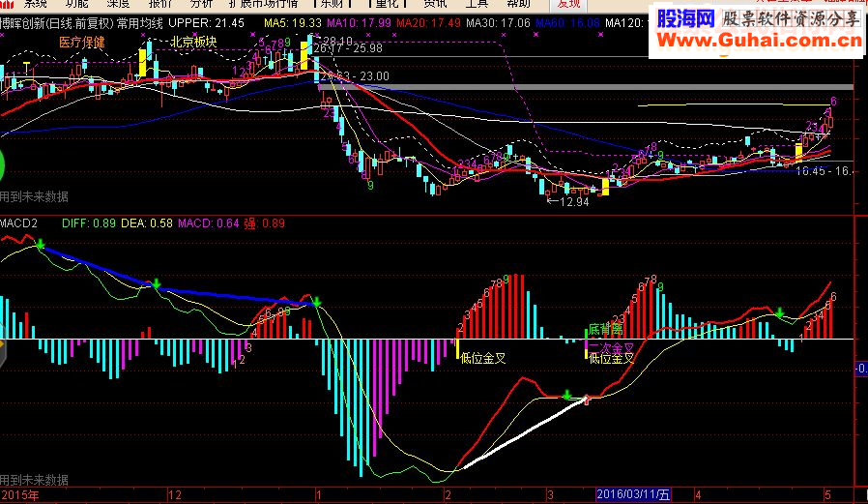Select the MA20: 17.49 legend
868x504 pixels.
(428, 23)
